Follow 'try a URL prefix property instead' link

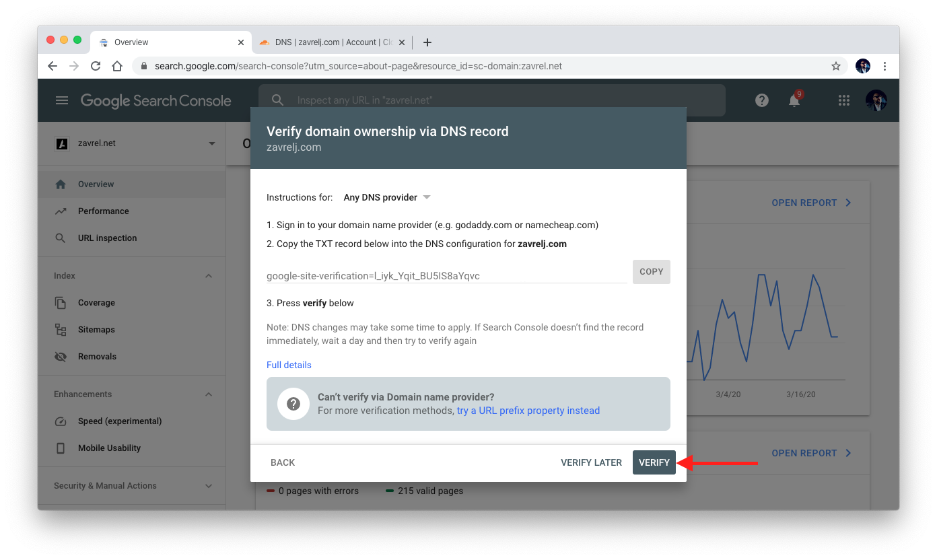pos(528,411)
